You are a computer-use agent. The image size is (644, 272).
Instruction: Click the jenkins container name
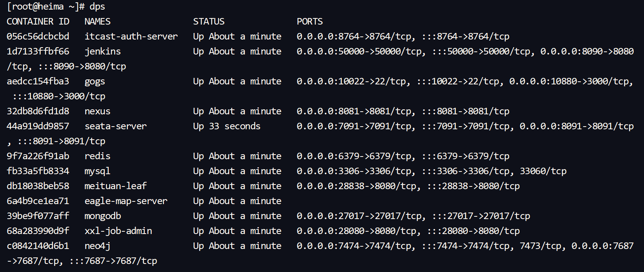point(102,51)
